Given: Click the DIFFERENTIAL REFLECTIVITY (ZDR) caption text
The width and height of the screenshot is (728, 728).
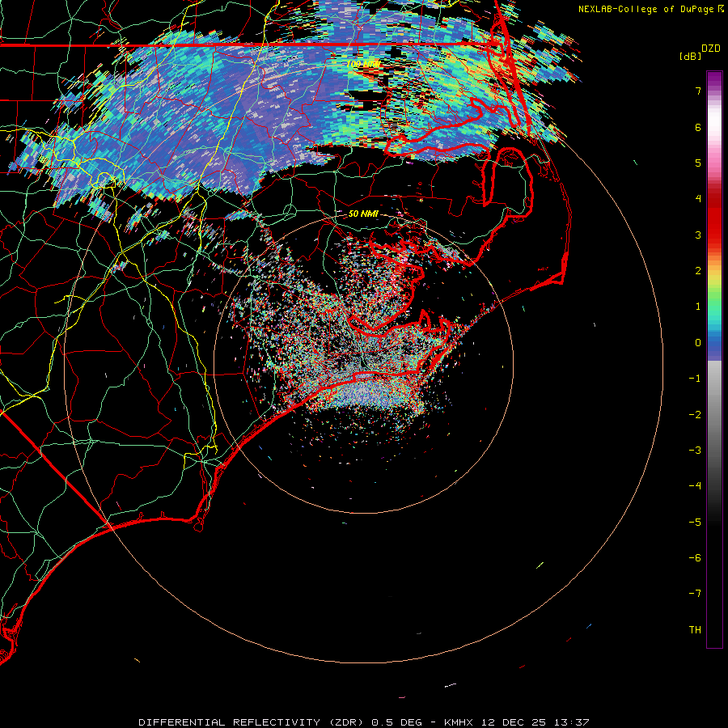Looking at the screenshot, I should point(252,722).
